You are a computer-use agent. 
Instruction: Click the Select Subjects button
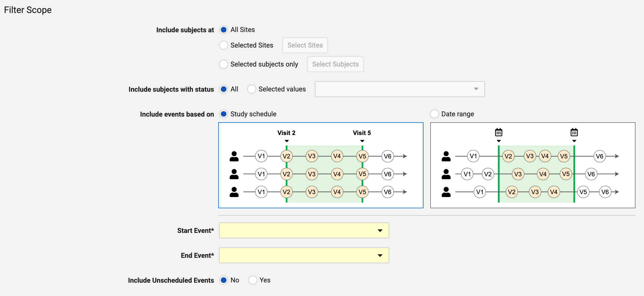click(x=335, y=64)
